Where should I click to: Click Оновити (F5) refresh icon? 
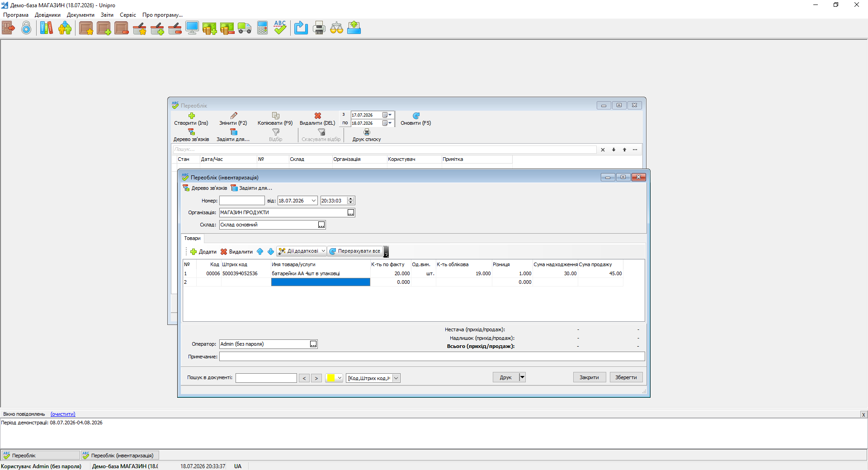416,116
